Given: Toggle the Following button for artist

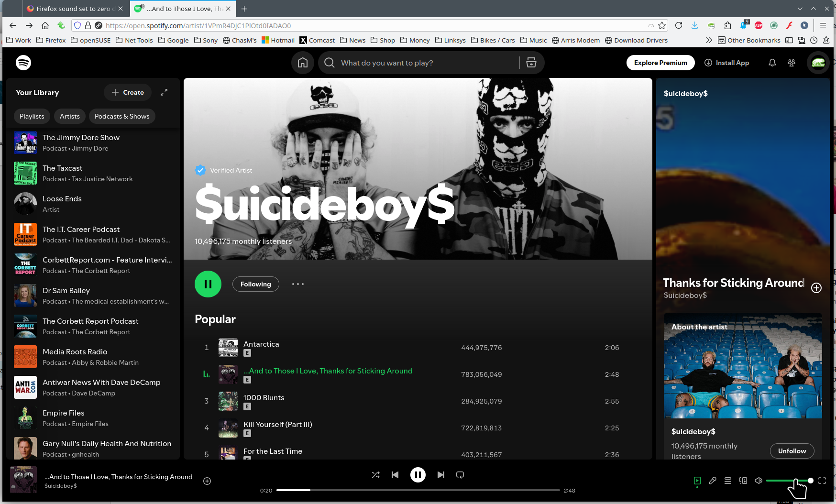Looking at the screenshot, I should coord(256,284).
